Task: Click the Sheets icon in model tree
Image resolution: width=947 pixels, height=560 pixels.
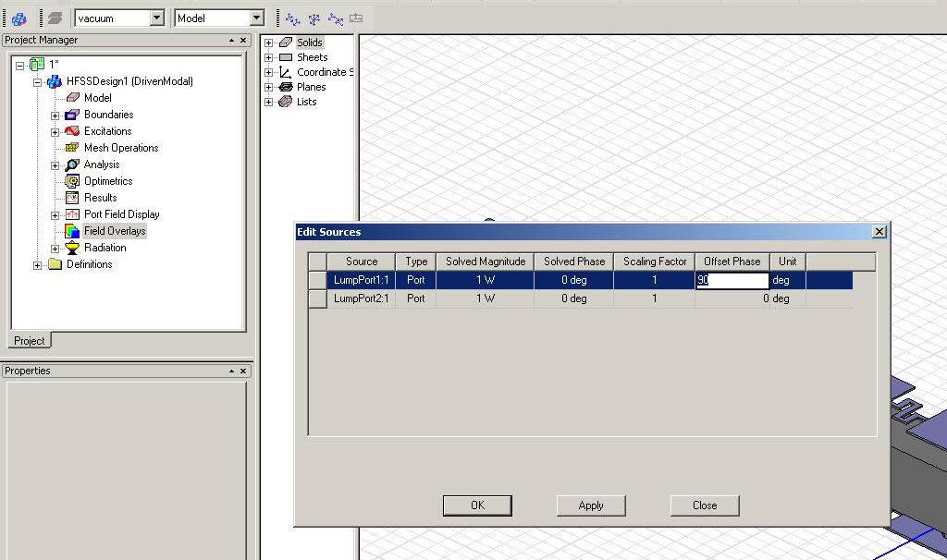Action: click(286, 57)
